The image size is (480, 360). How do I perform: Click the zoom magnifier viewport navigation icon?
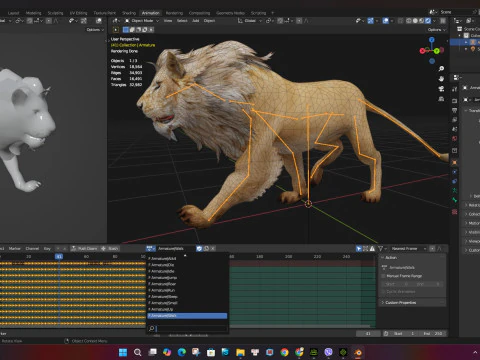point(441,69)
